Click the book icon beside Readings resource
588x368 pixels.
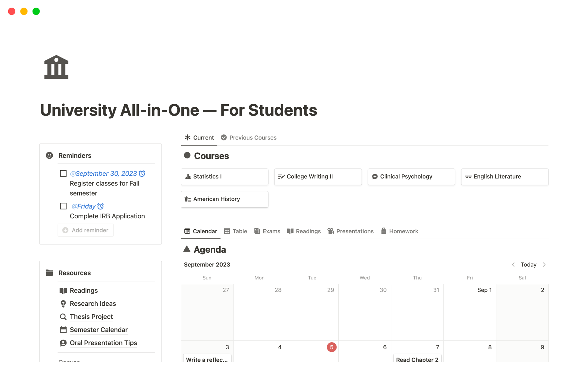click(x=63, y=290)
